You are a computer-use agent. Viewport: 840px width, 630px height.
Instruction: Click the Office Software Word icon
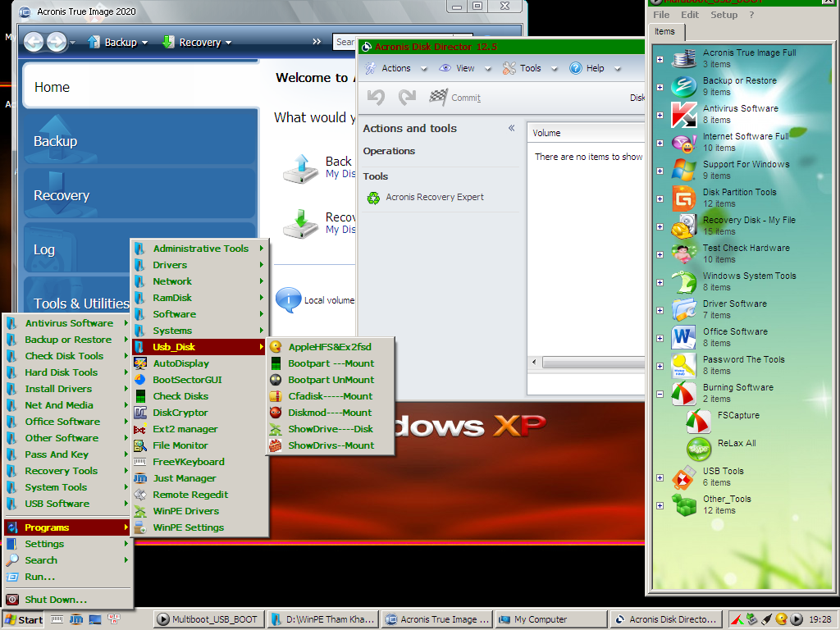click(684, 337)
